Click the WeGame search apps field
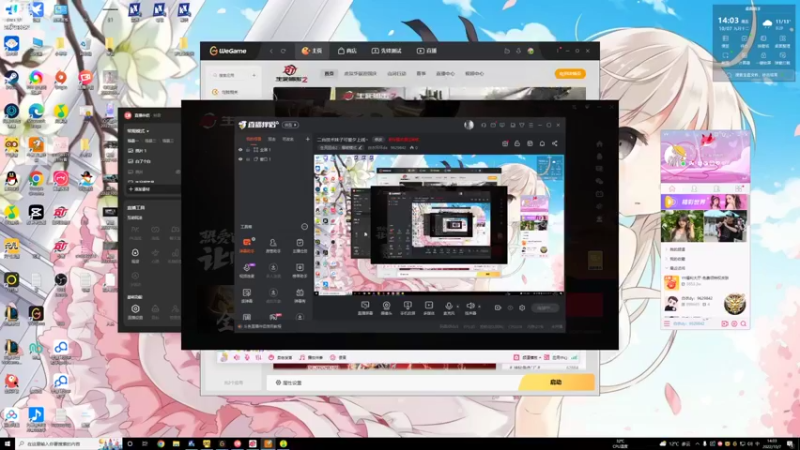Viewport: 800px width, 450px height. (232, 75)
